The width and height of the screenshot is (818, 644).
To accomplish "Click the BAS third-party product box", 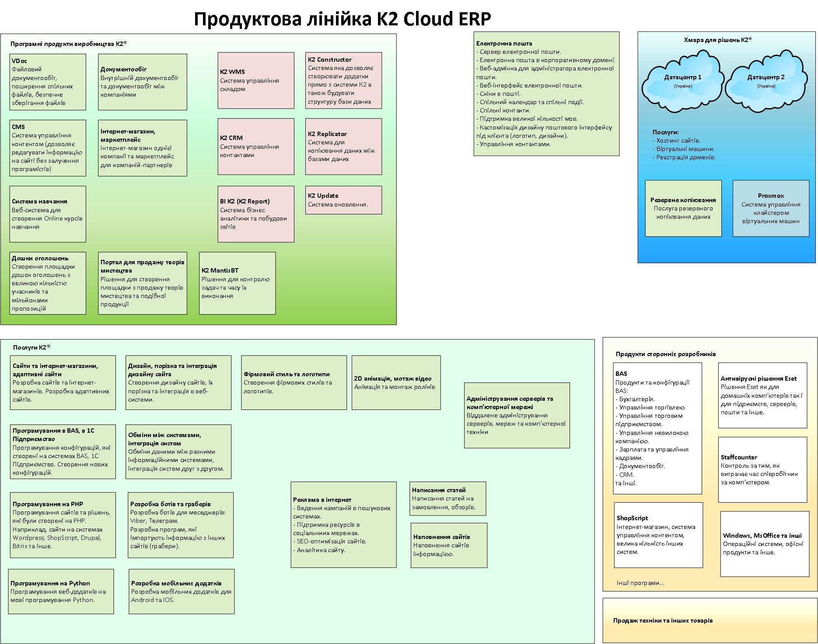I will point(657,428).
